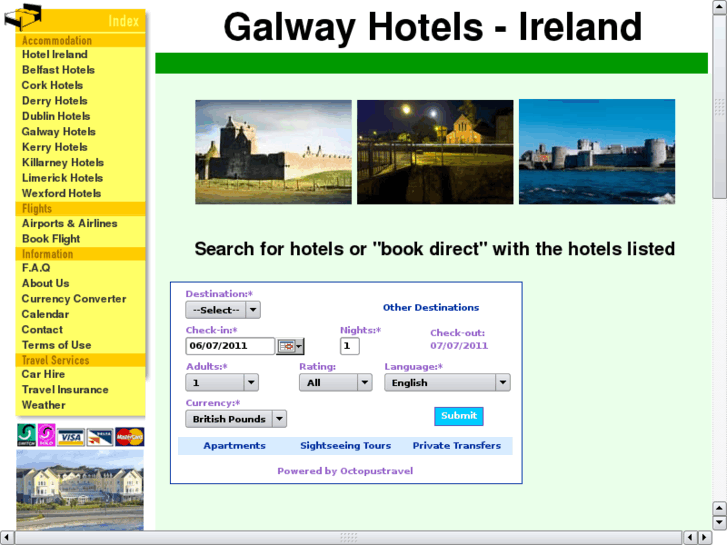727x545 pixels.
Task: Open the Weather link
Action: [44, 405]
